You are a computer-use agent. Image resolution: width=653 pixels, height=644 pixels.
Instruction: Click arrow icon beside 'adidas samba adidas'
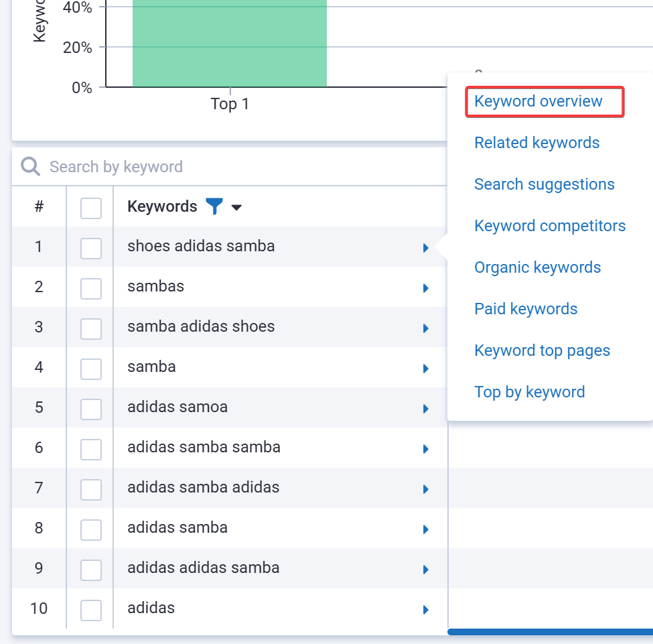coord(425,489)
